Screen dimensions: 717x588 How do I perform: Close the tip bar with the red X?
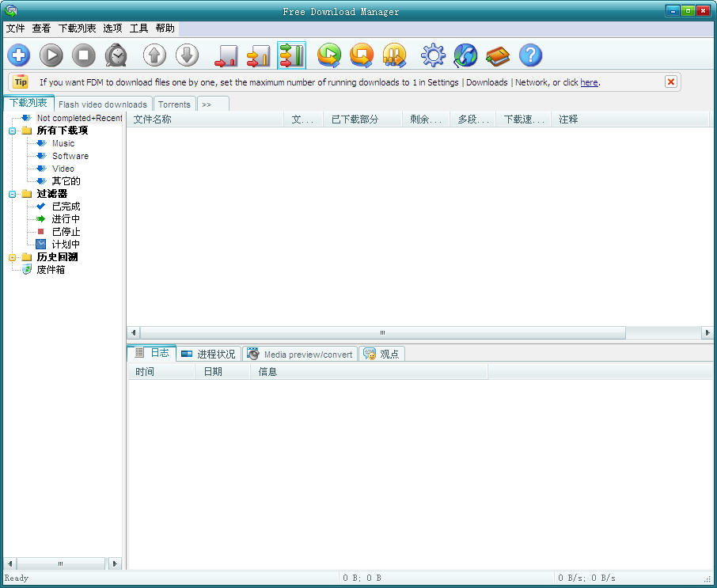tap(670, 82)
